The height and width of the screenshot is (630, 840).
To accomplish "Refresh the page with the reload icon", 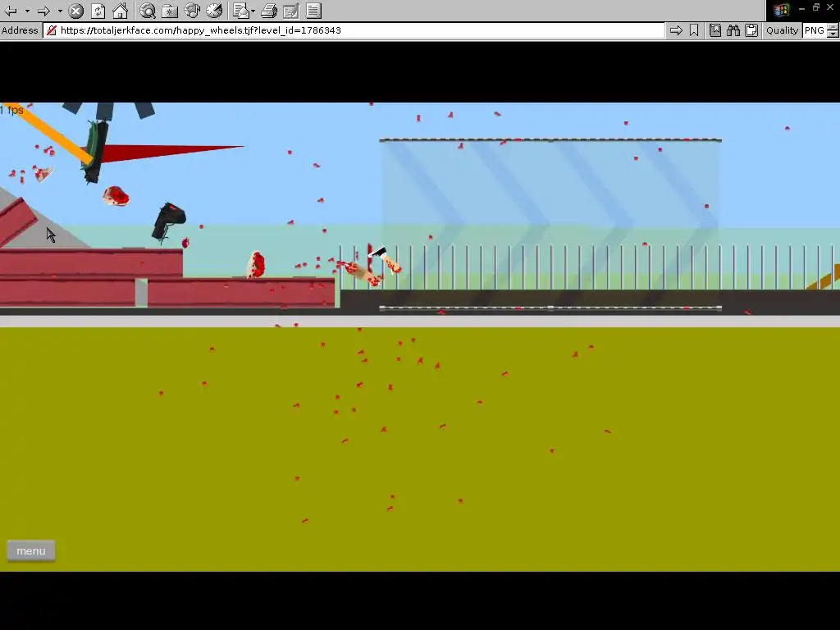I will point(98,11).
